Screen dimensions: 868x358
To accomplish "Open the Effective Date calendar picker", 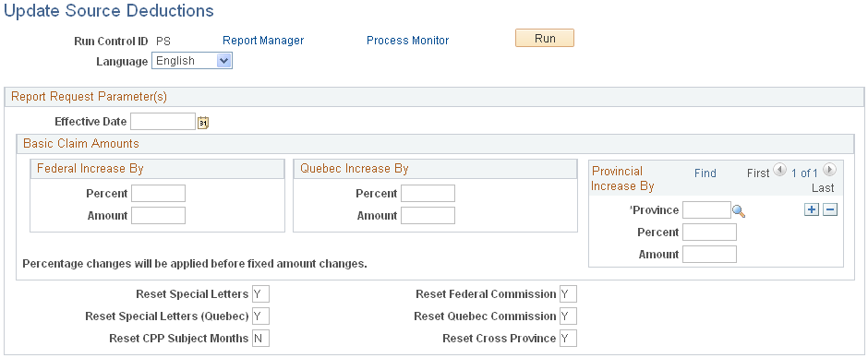I will click(203, 123).
